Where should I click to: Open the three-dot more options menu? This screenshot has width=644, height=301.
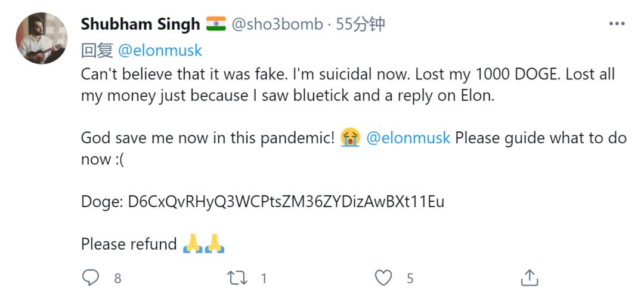coord(616,24)
